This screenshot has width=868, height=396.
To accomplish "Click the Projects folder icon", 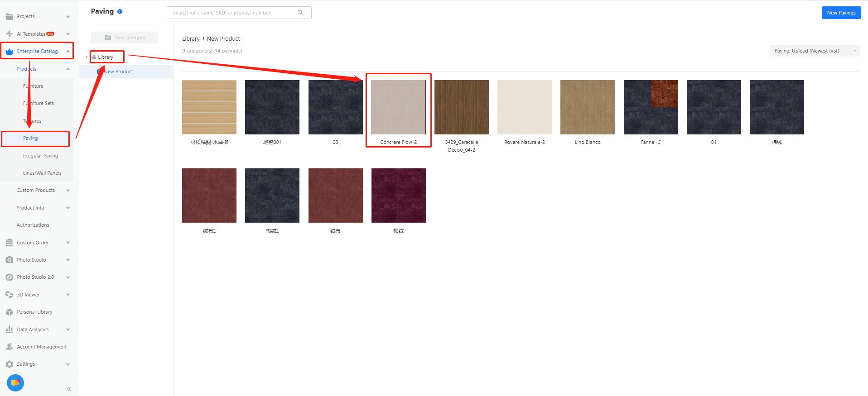I will [9, 17].
